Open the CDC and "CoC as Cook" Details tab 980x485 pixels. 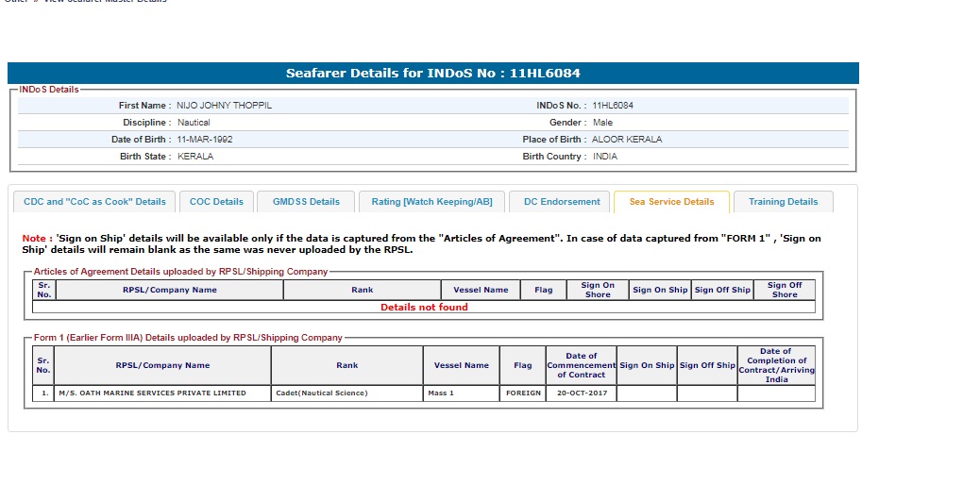[94, 202]
